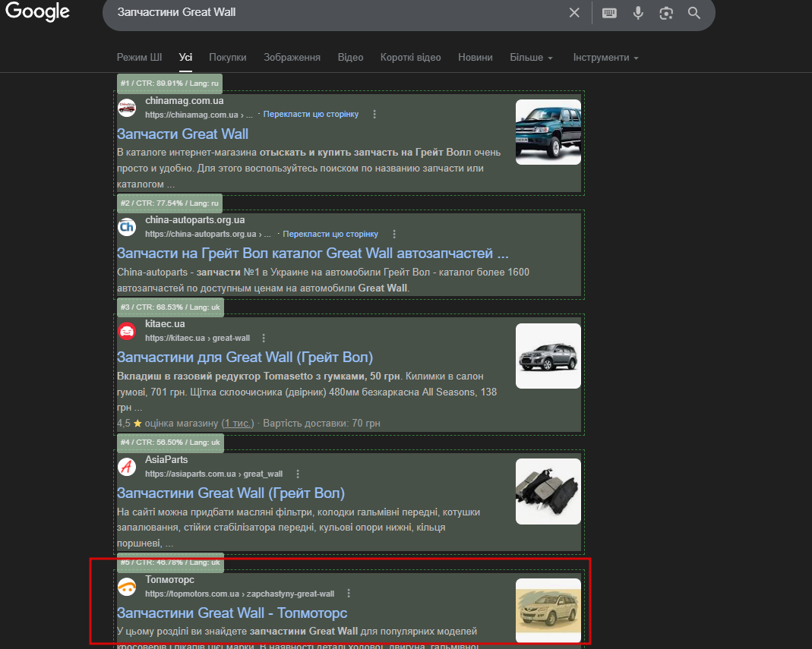Click Перекласти цю сторінку for china-autoparts result
Viewport: 812px width, 649px height.
click(x=330, y=234)
